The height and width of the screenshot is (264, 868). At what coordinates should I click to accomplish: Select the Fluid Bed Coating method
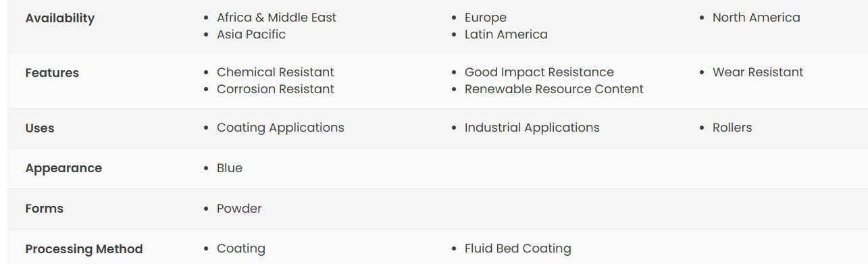(x=518, y=248)
